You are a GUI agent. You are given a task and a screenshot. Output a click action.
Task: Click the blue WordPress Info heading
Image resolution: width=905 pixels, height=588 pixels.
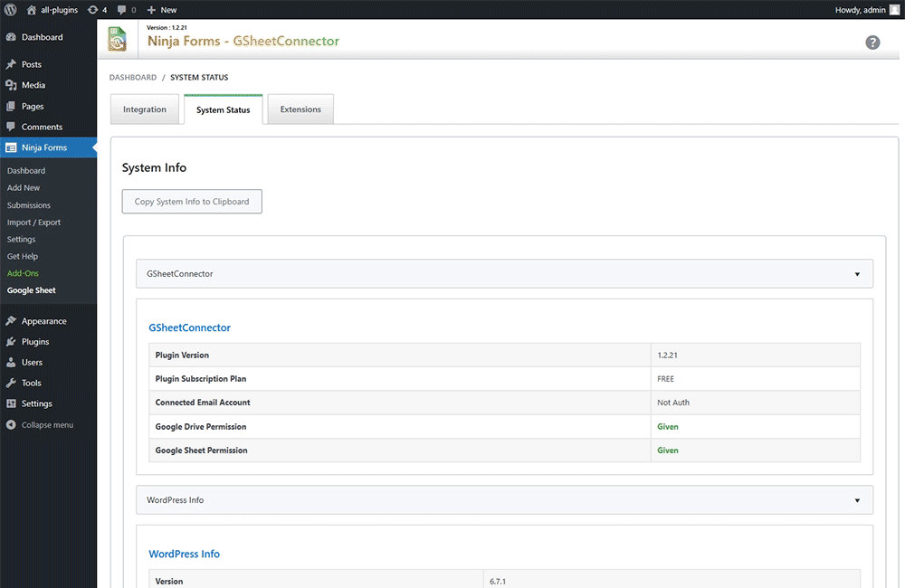pos(184,554)
